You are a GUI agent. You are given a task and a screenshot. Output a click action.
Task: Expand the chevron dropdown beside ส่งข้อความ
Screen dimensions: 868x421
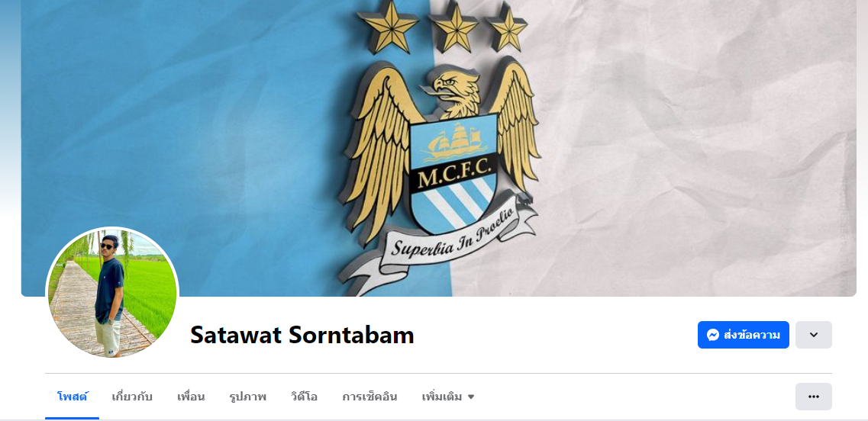(813, 335)
